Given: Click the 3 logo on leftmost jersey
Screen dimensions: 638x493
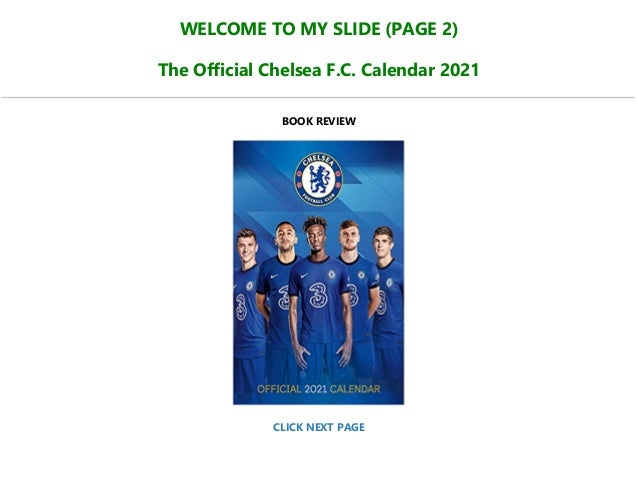Looking at the screenshot, I should click(241, 308).
